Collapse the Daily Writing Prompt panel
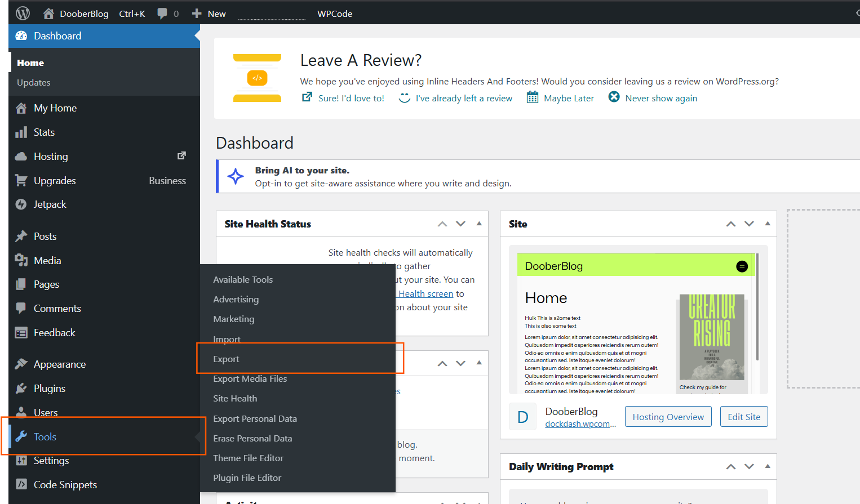The height and width of the screenshot is (504, 860). point(768,466)
